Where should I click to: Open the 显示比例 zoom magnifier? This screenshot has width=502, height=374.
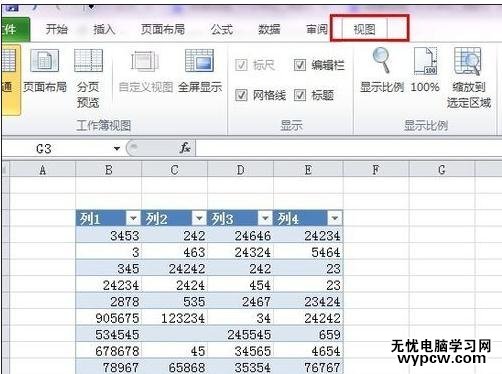click(x=382, y=70)
